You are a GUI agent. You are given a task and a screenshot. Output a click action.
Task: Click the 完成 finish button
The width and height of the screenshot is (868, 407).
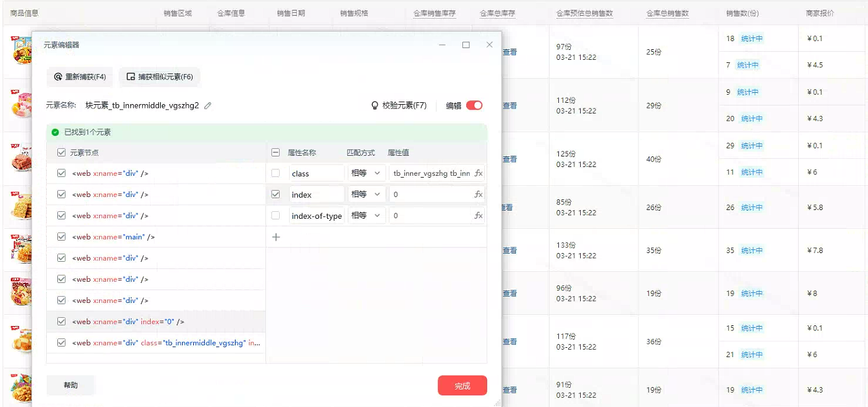click(462, 386)
